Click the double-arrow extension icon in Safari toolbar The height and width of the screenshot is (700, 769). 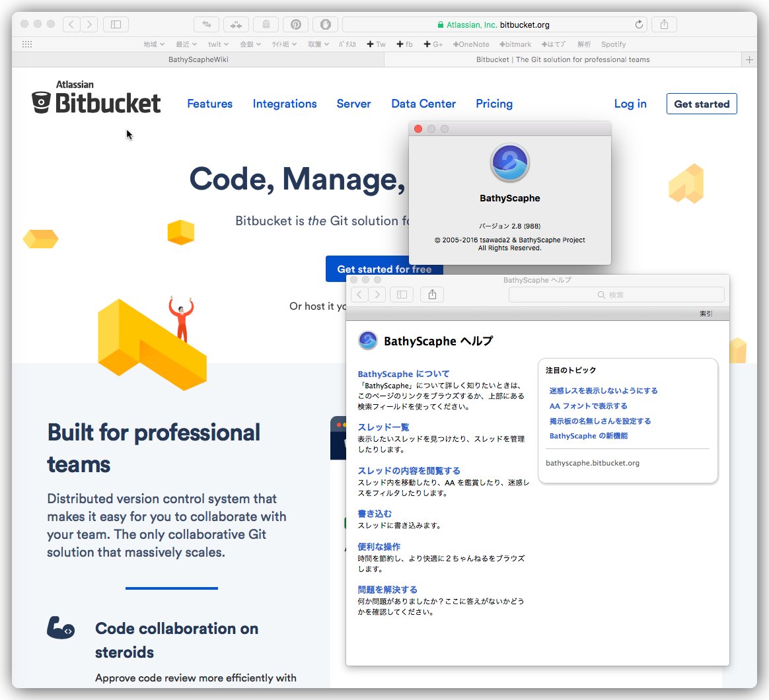pos(207,24)
